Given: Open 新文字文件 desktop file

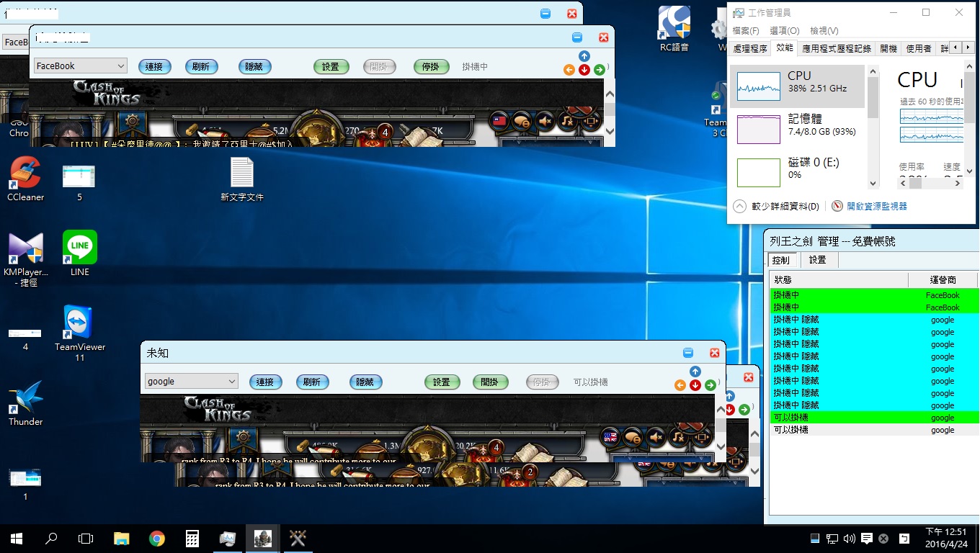Looking at the screenshot, I should 242,179.
